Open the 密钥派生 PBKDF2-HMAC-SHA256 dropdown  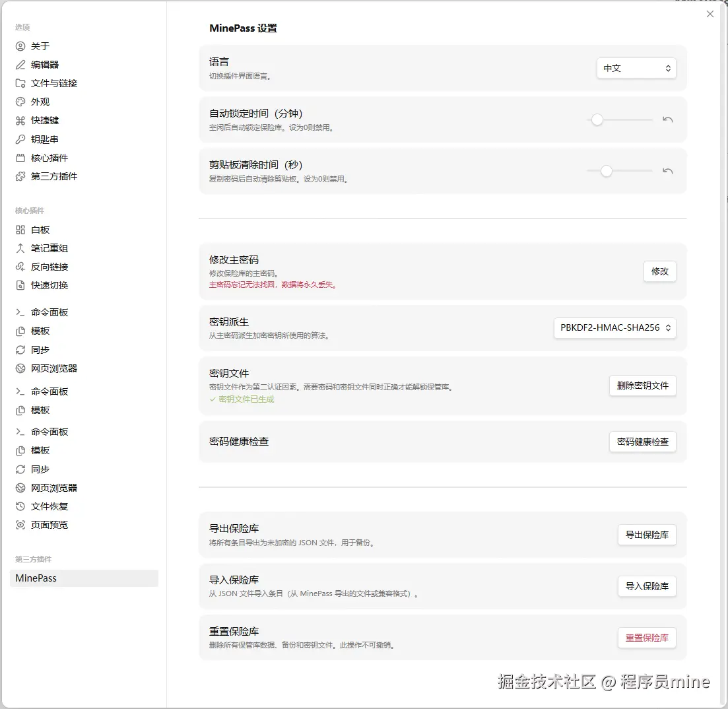pos(614,328)
